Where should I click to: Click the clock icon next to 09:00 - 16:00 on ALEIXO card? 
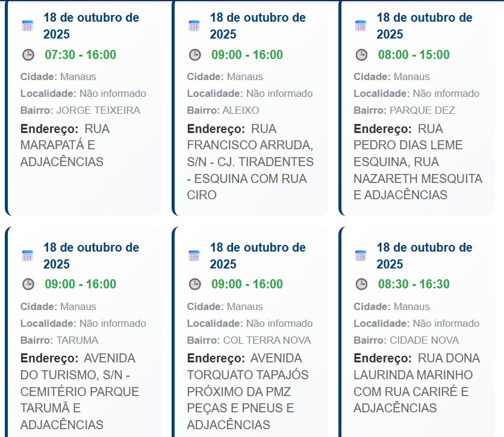(194, 54)
